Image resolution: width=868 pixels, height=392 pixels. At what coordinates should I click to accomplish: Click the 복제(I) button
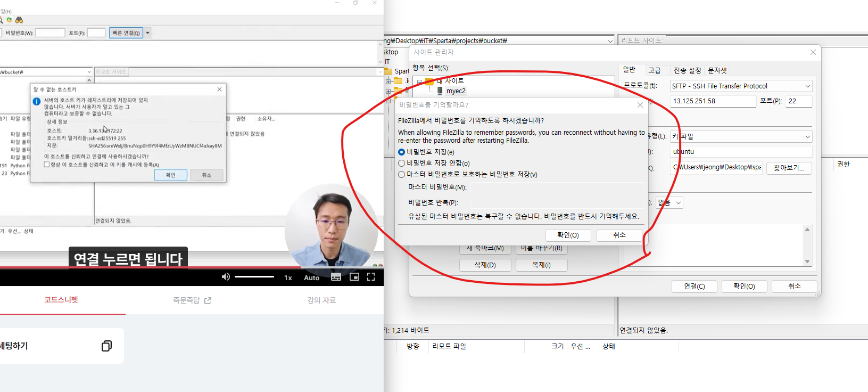coord(541,265)
